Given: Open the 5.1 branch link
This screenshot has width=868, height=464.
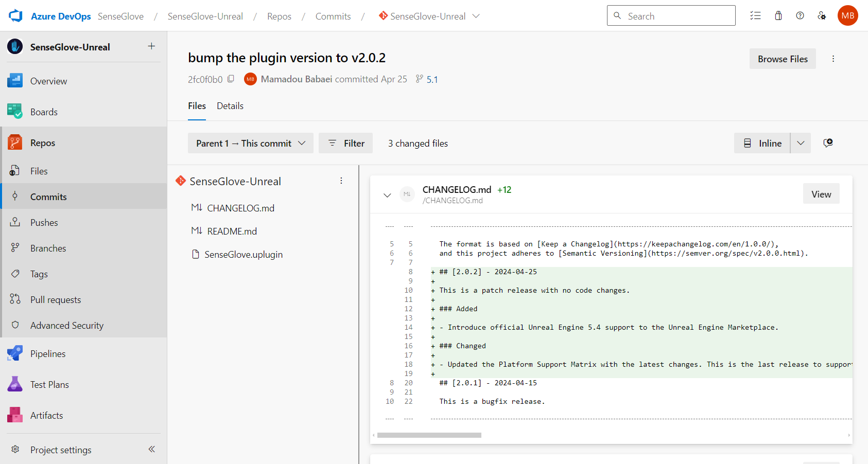Looking at the screenshot, I should click(x=432, y=79).
